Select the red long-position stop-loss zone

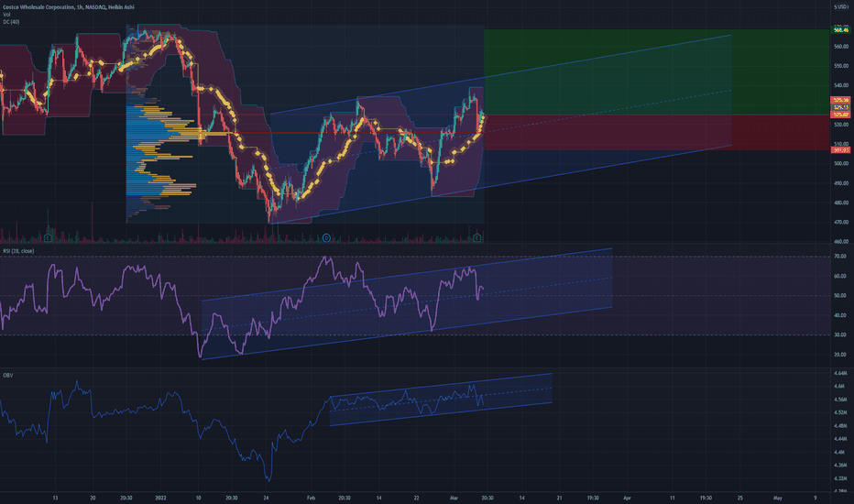point(656,132)
